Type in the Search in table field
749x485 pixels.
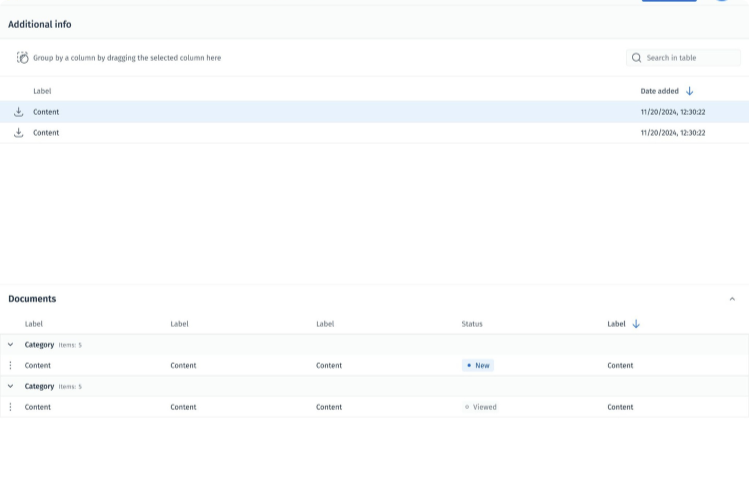(690, 58)
